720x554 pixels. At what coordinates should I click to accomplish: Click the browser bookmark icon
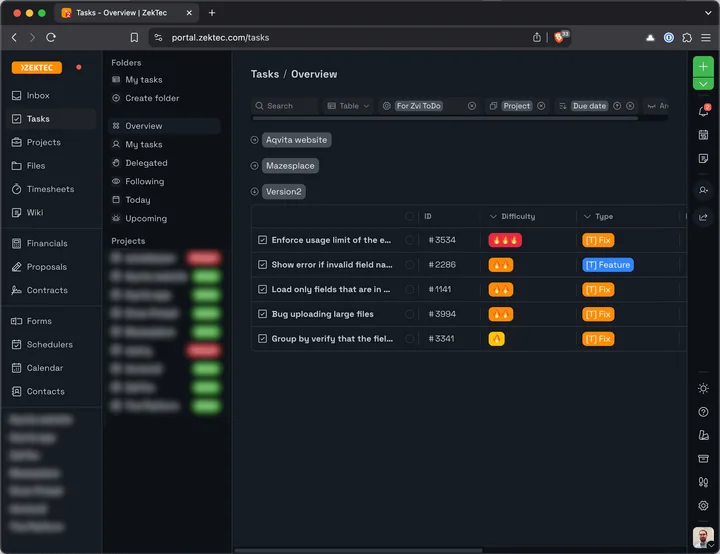click(134, 37)
